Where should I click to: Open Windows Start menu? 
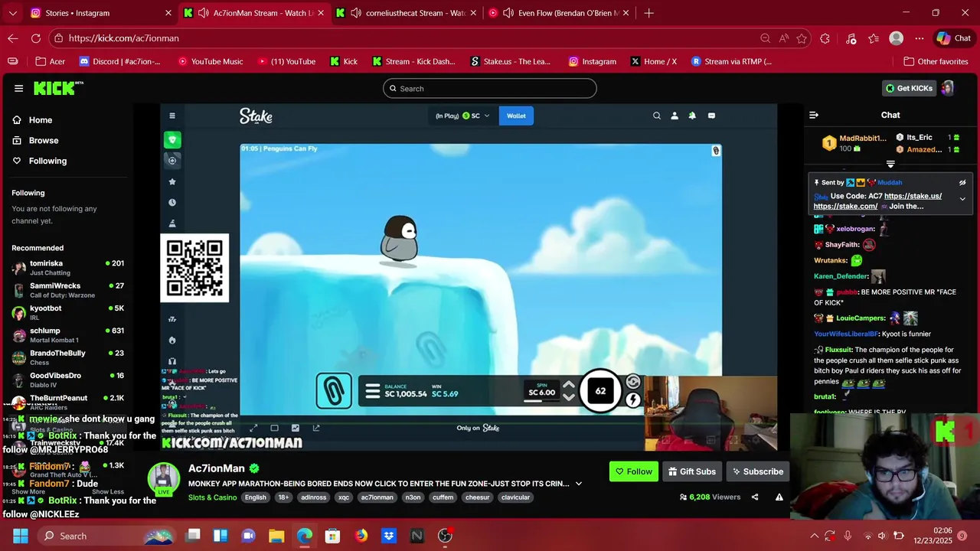[x=21, y=536]
